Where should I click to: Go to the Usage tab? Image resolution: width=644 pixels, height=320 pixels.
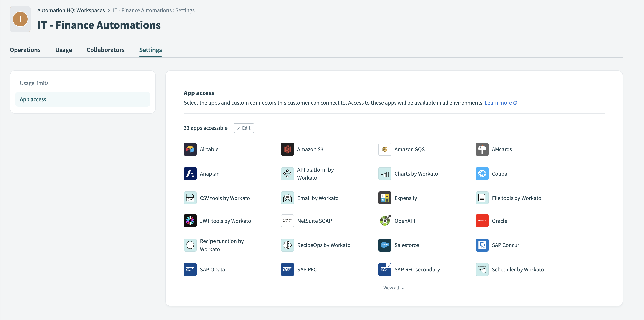pyautogui.click(x=63, y=50)
